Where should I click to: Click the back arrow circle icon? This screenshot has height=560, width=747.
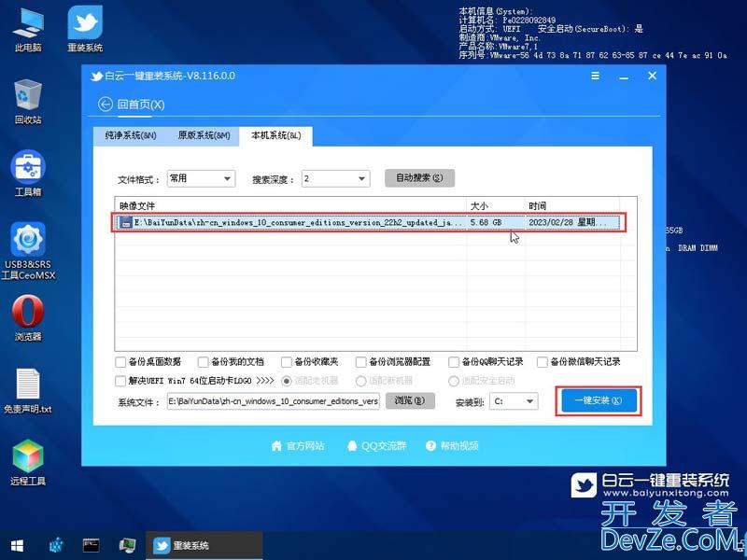coord(105,105)
